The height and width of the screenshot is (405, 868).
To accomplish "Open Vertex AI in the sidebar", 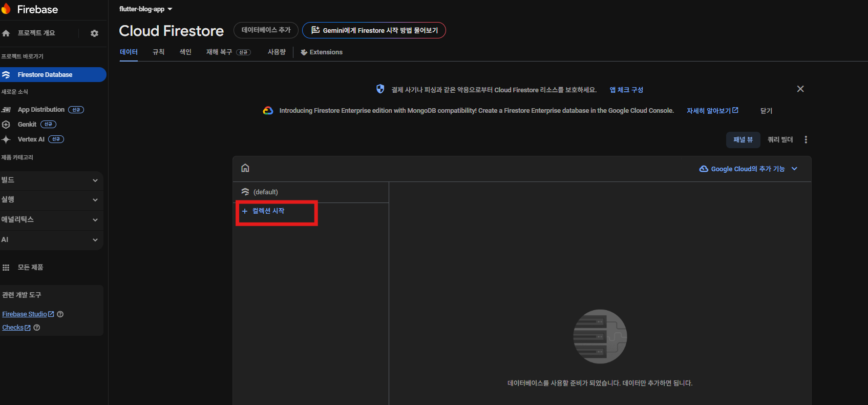I will click(x=31, y=139).
